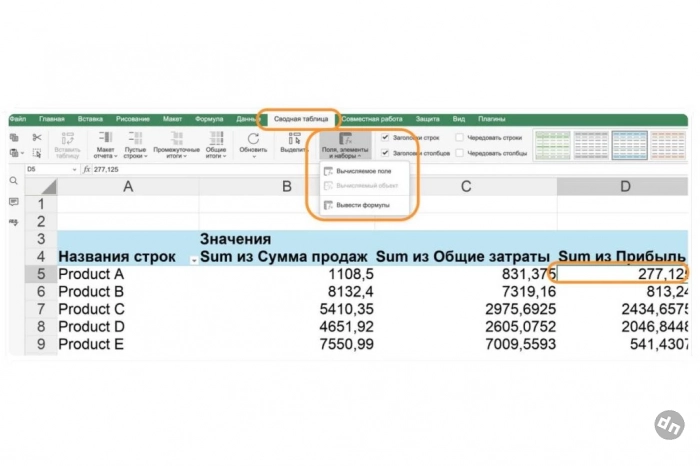Switch to the Формула tab
The image size is (700, 466).
[209, 118]
